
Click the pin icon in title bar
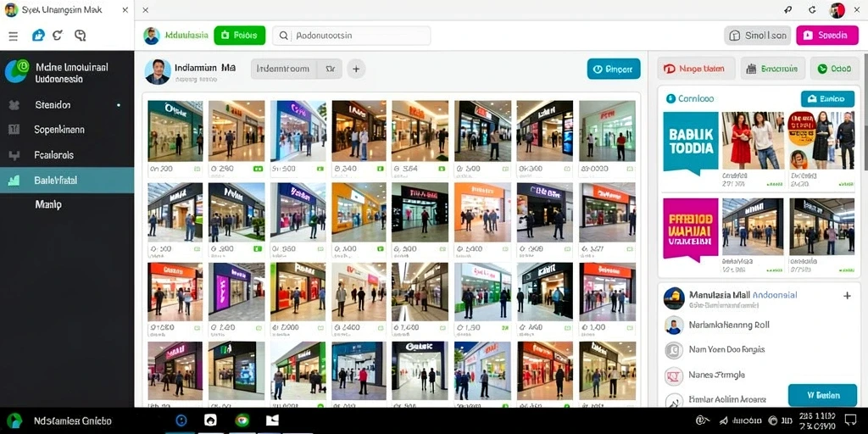pyautogui.click(x=787, y=10)
